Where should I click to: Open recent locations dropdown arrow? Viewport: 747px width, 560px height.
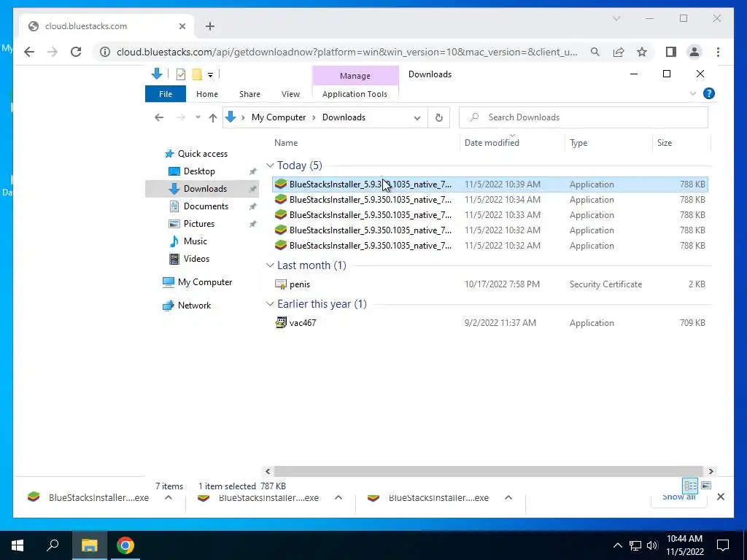[198, 117]
